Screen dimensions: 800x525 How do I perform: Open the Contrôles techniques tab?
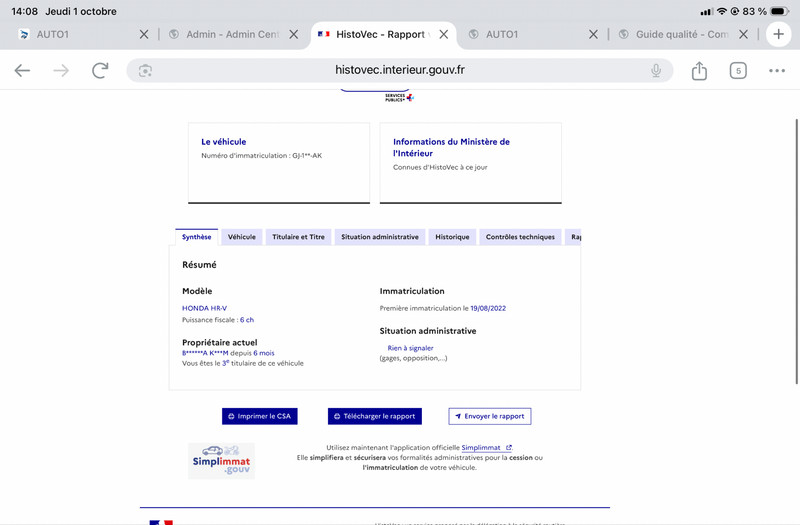point(520,237)
